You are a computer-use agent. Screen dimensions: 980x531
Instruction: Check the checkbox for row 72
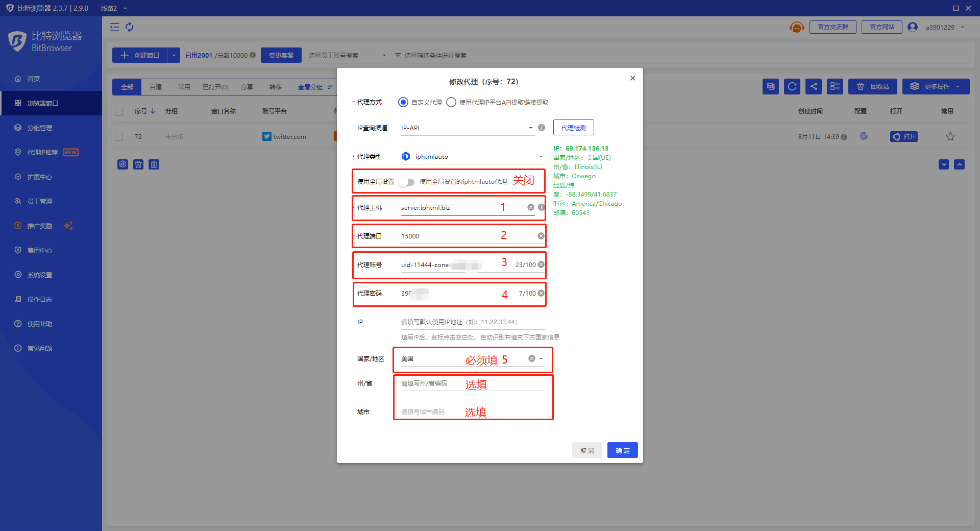point(119,137)
